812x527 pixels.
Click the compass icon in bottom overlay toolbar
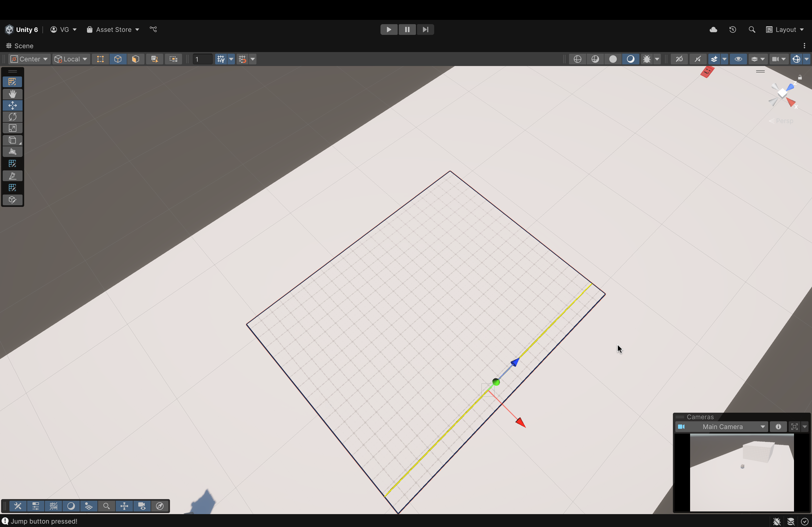pos(160,506)
